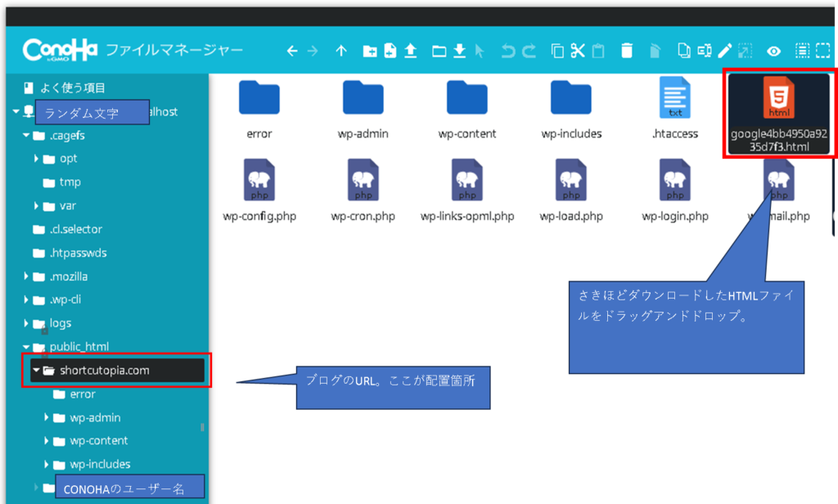
Task: Select the wp-config.php file
Action: click(x=259, y=190)
